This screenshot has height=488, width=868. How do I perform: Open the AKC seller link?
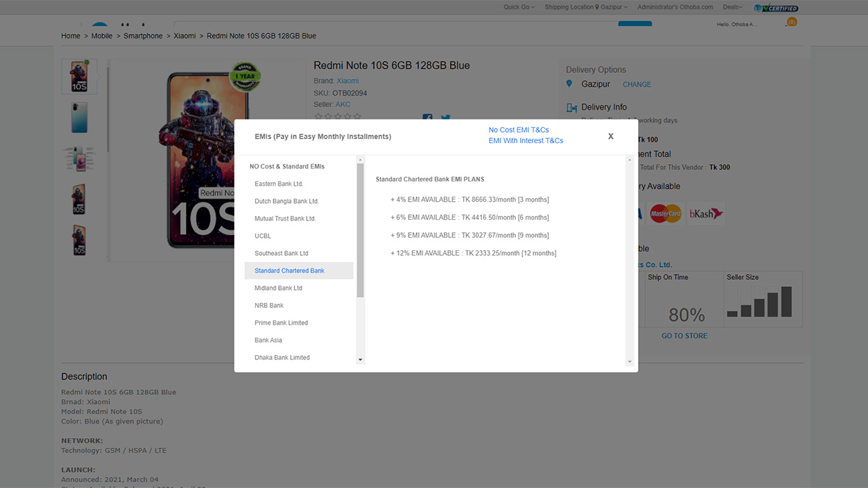343,105
